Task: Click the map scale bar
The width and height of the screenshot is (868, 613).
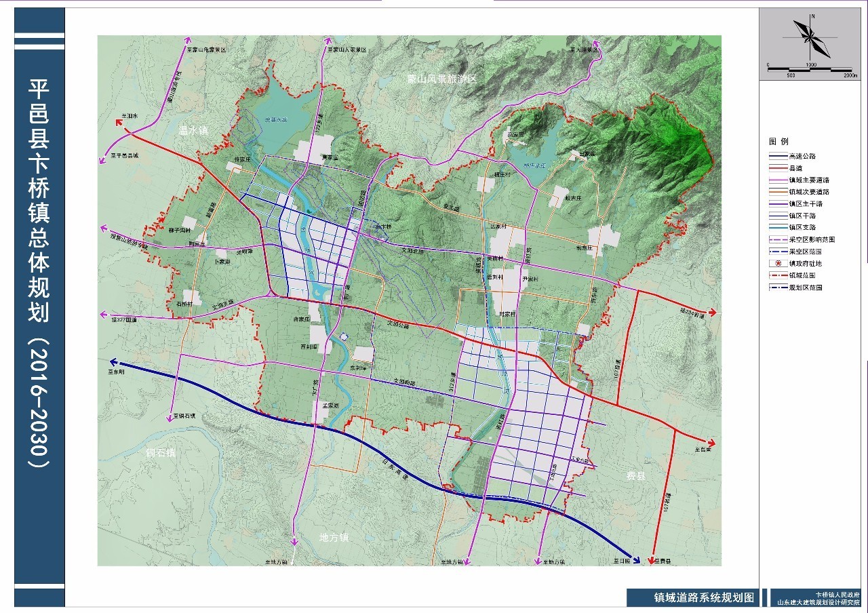Action: click(810, 70)
